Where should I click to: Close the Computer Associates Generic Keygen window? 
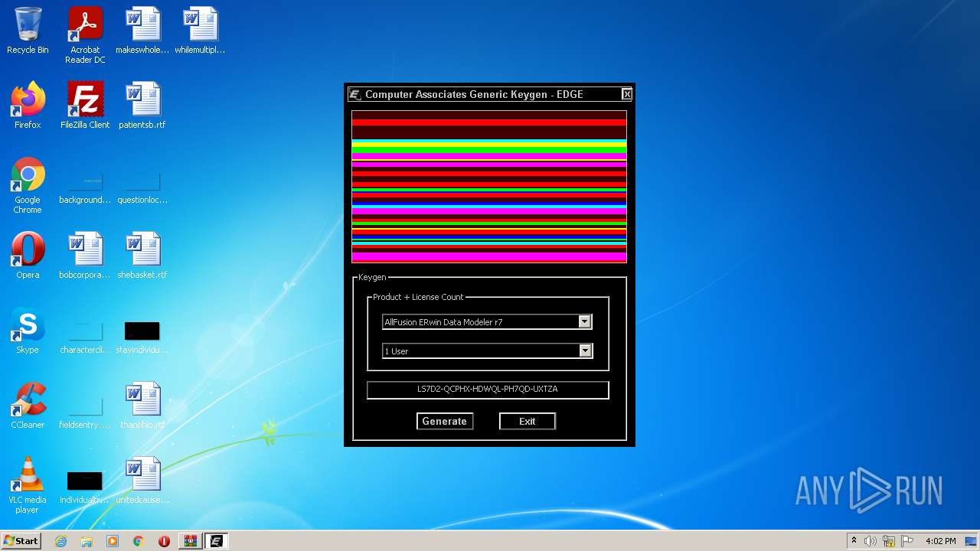click(x=626, y=94)
